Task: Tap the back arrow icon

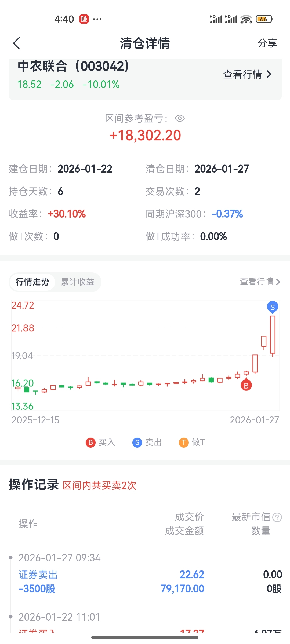Action: pyautogui.click(x=17, y=43)
